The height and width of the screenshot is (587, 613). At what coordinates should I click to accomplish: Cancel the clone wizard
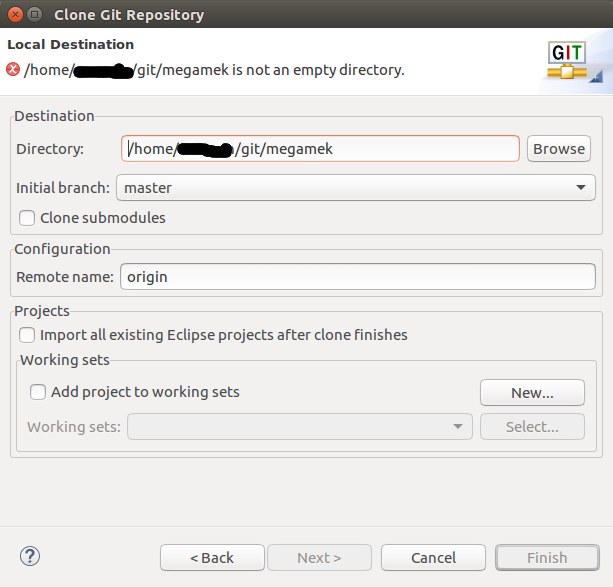tap(434, 558)
